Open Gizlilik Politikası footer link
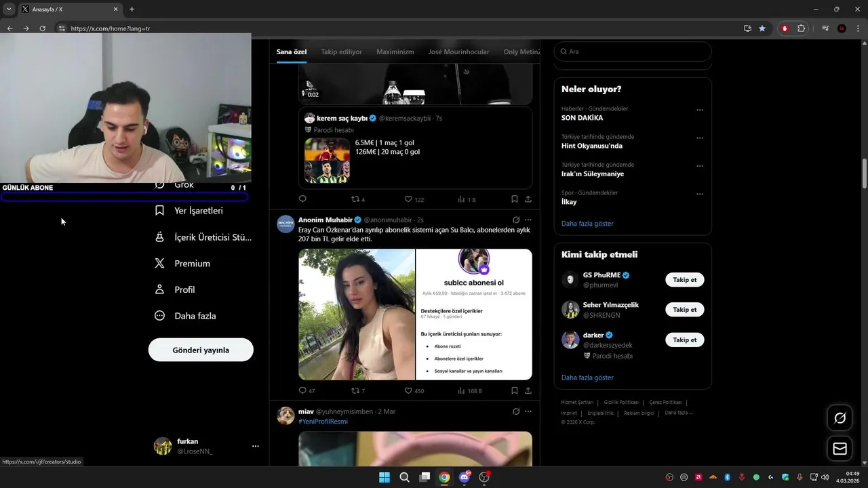The height and width of the screenshot is (488, 868). coord(621,402)
